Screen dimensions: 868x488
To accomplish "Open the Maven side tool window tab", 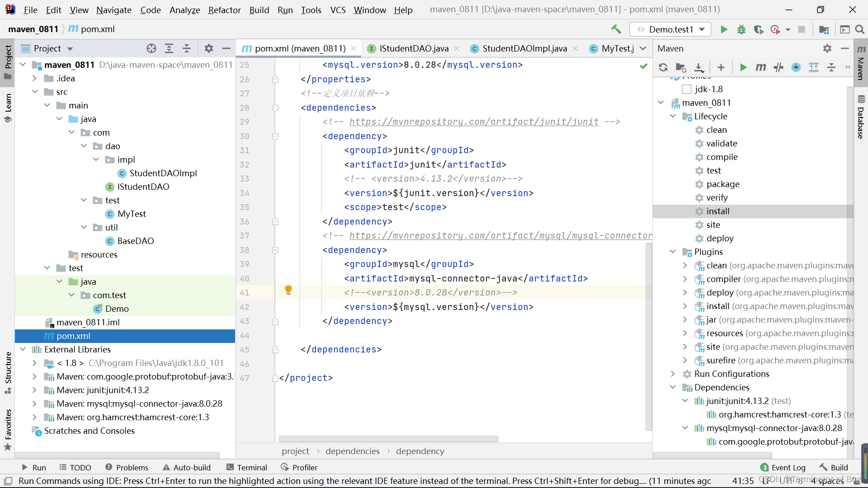I will [861, 62].
